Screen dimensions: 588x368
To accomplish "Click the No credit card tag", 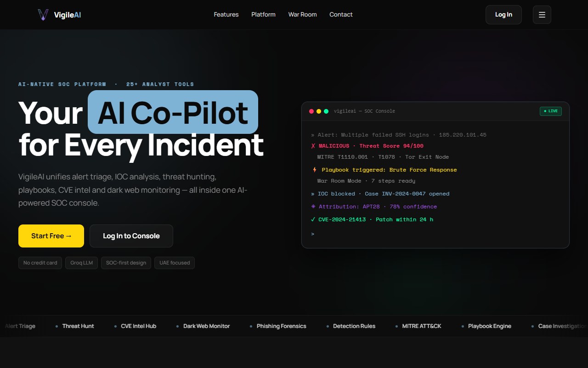I will pyautogui.click(x=40, y=263).
